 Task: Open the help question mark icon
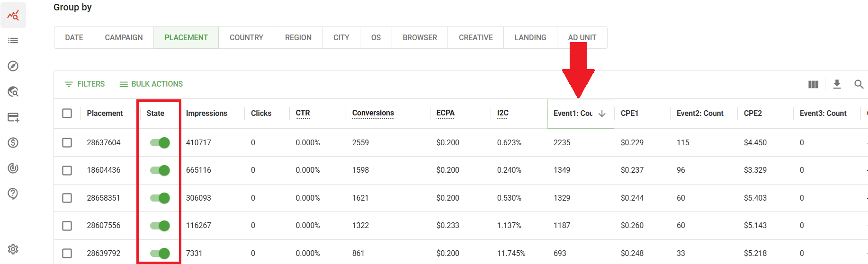click(13, 194)
